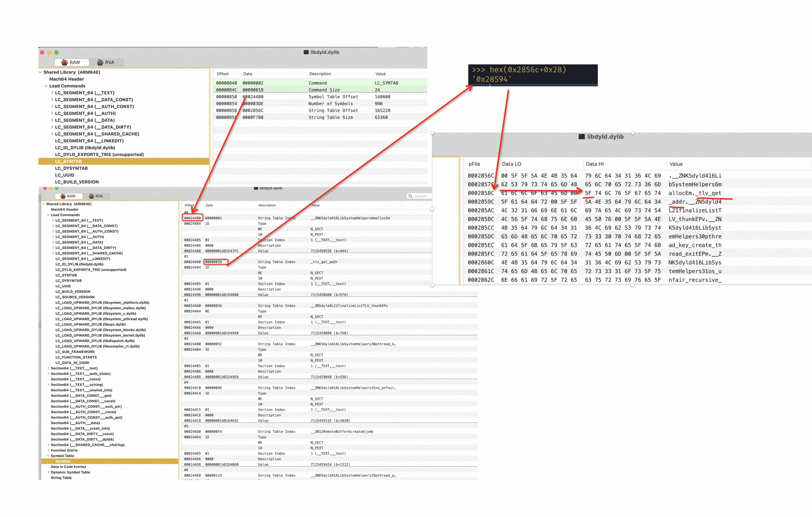Collapse Symbol Table in lower window
Viewport: 812px width, 517px height.
coord(48,456)
